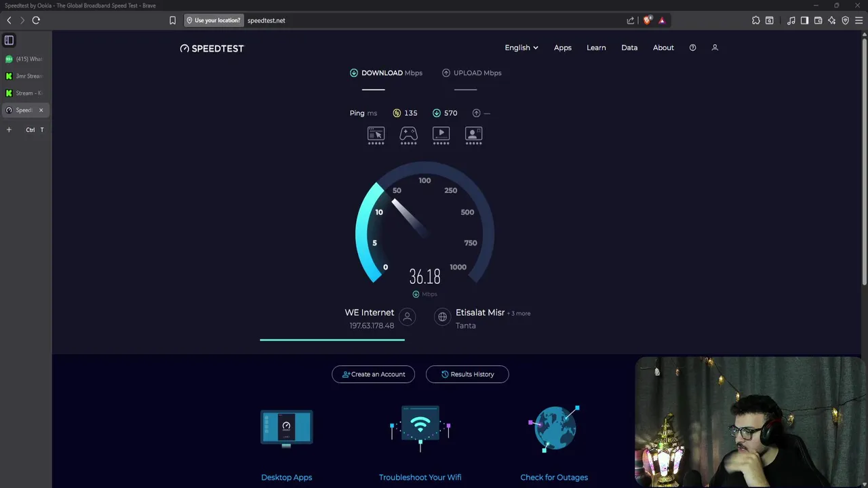Open the Data menu item
The image size is (868, 488).
(x=629, y=47)
